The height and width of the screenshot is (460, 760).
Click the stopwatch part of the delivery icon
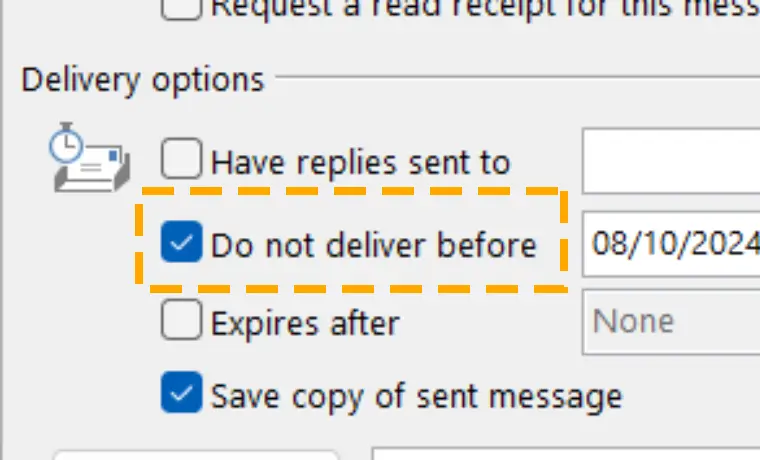click(x=66, y=143)
